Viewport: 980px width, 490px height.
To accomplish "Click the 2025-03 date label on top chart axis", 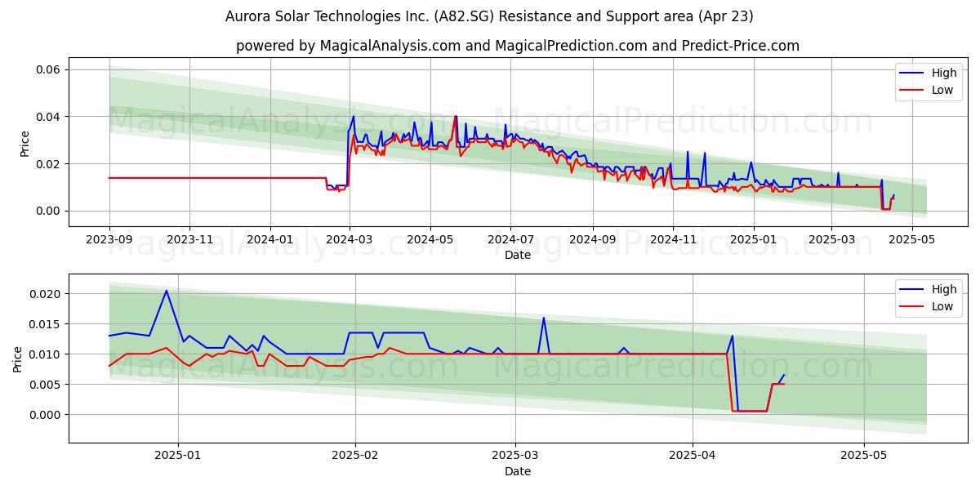I will [x=831, y=239].
